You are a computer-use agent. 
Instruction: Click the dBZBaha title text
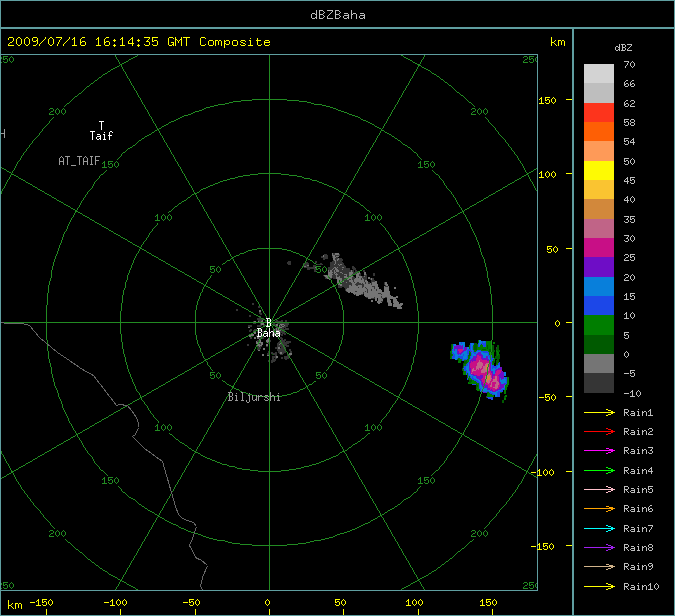[x=338, y=15]
